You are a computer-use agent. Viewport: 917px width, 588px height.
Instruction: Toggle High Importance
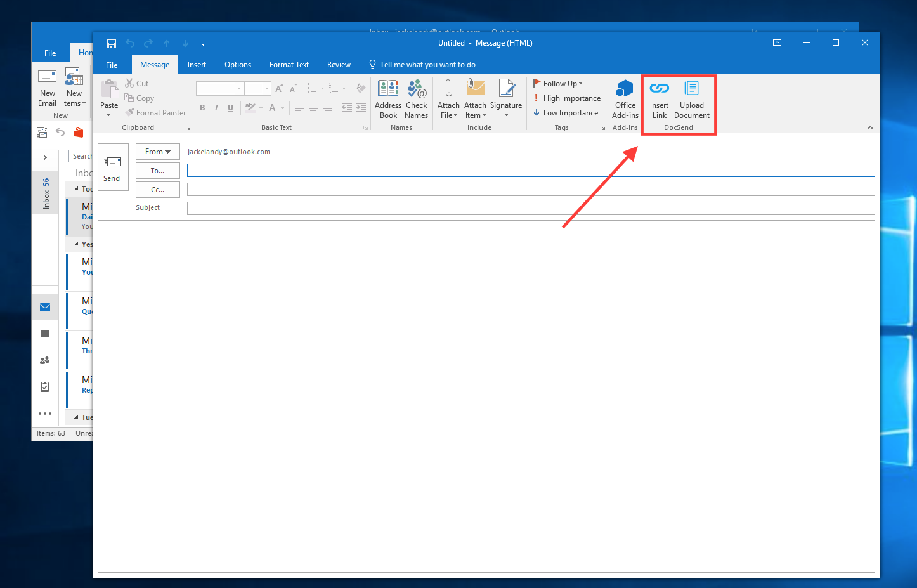point(566,98)
